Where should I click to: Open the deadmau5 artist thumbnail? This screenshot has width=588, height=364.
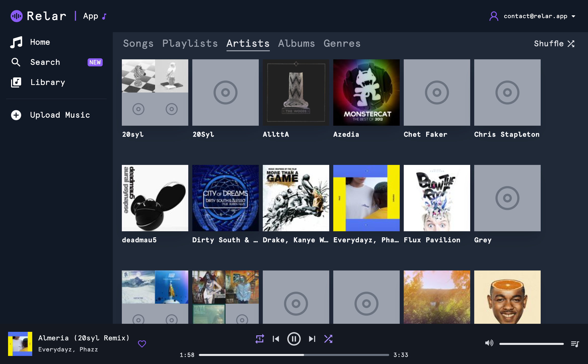tap(155, 198)
